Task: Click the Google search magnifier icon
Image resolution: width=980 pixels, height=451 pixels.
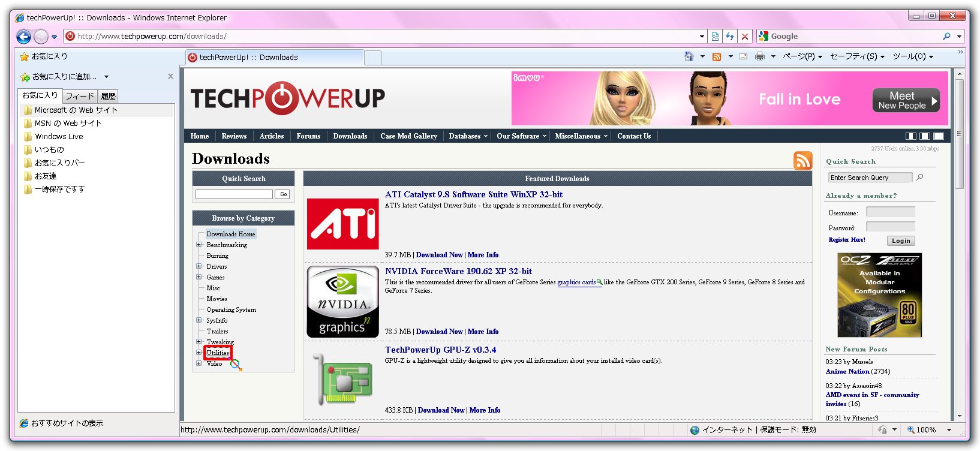Action: pos(946,37)
